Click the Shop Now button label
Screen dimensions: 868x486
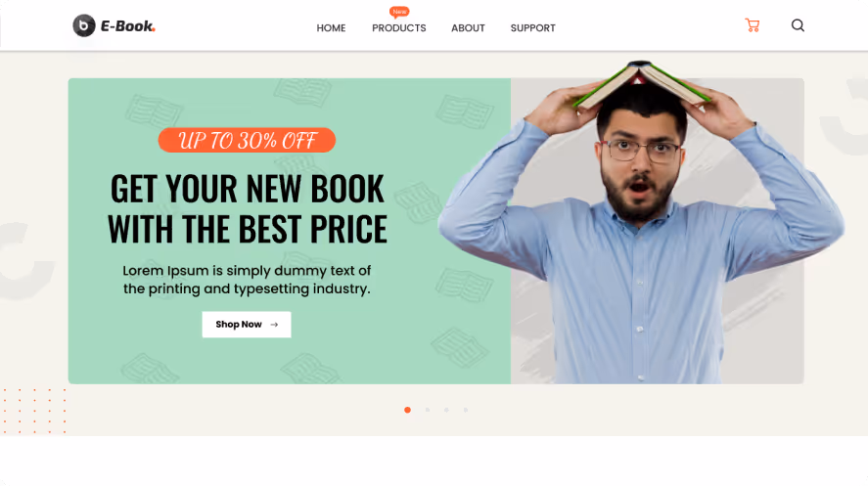pyautogui.click(x=239, y=325)
